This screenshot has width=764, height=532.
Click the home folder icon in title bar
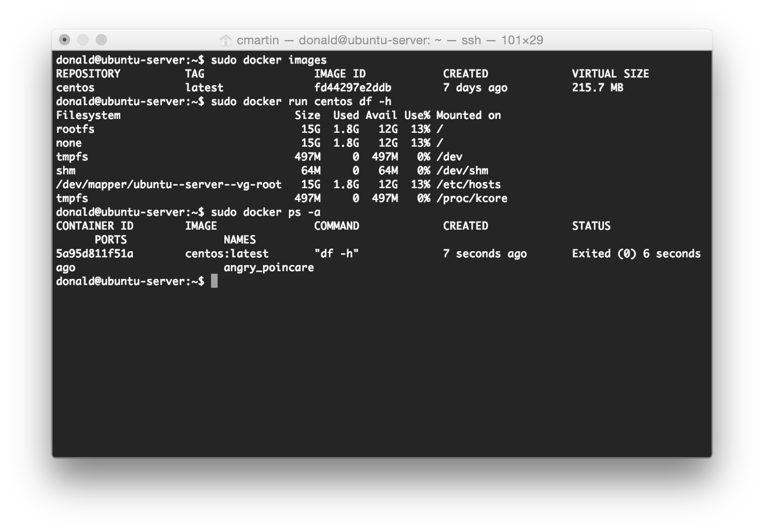225,40
